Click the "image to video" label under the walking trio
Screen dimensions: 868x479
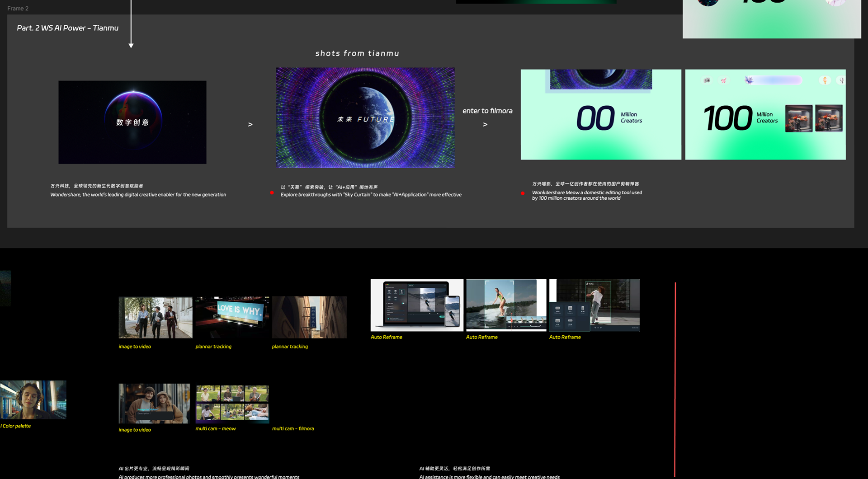[135, 347]
